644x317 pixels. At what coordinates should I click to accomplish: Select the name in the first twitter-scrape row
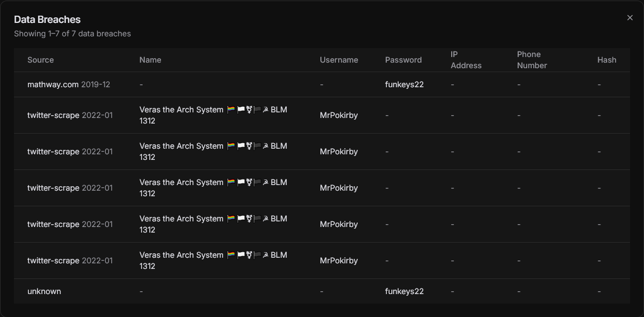pyautogui.click(x=213, y=115)
